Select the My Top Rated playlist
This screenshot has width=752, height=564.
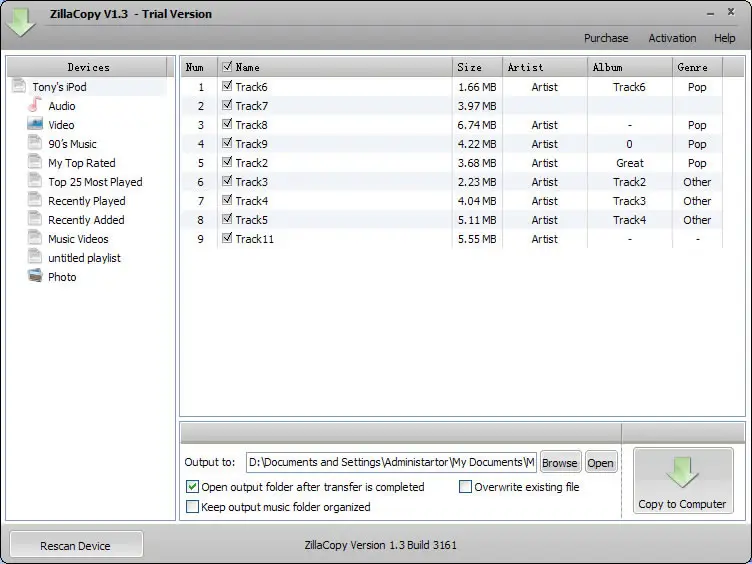[x=82, y=163]
